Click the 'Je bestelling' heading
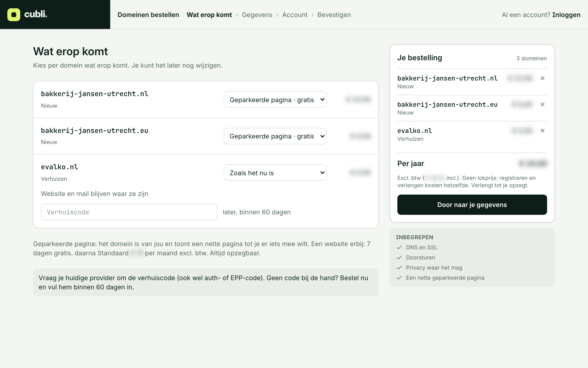The width and height of the screenshot is (588, 368). click(x=420, y=58)
